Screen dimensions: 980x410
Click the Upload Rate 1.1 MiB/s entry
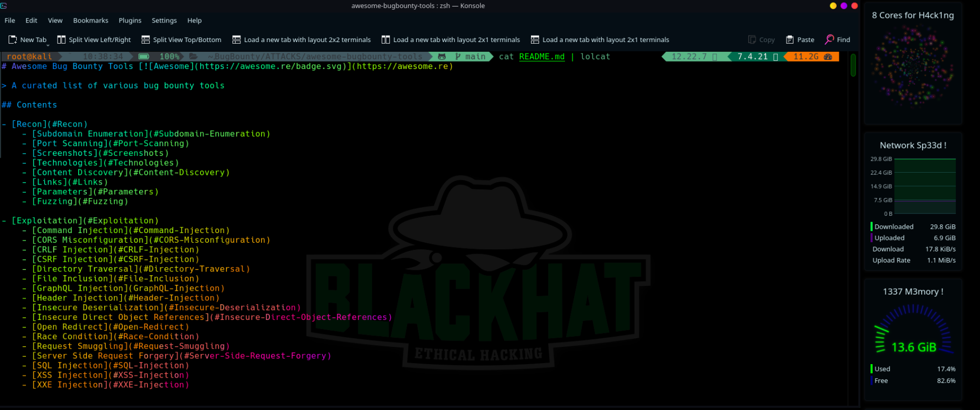pyautogui.click(x=913, y=261)
